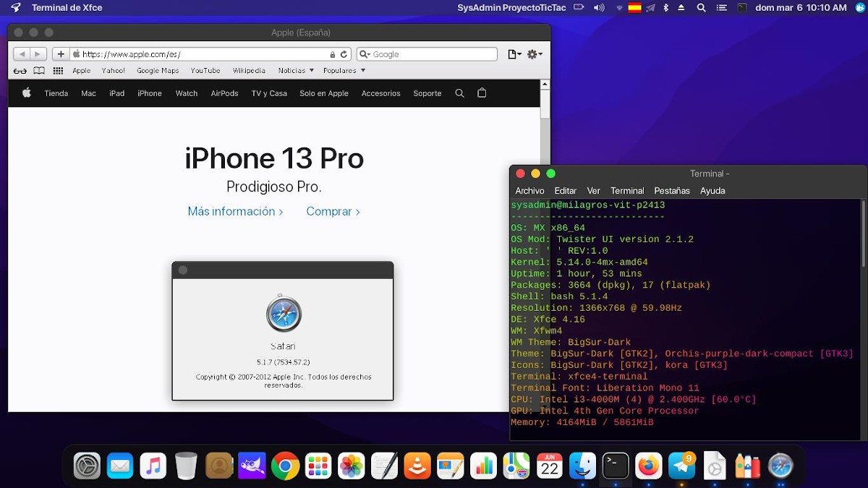Open Firefox from the dock
The image size is (868, 488).
[x=649, y=466]
